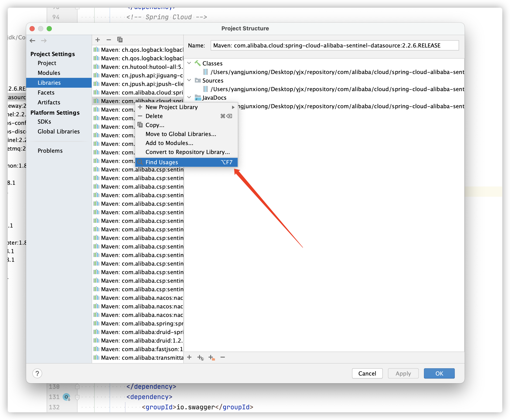This screenshot has width=510, height=420.
Task: Click the add root plus icon below details
Action: (x=189, y=357)
